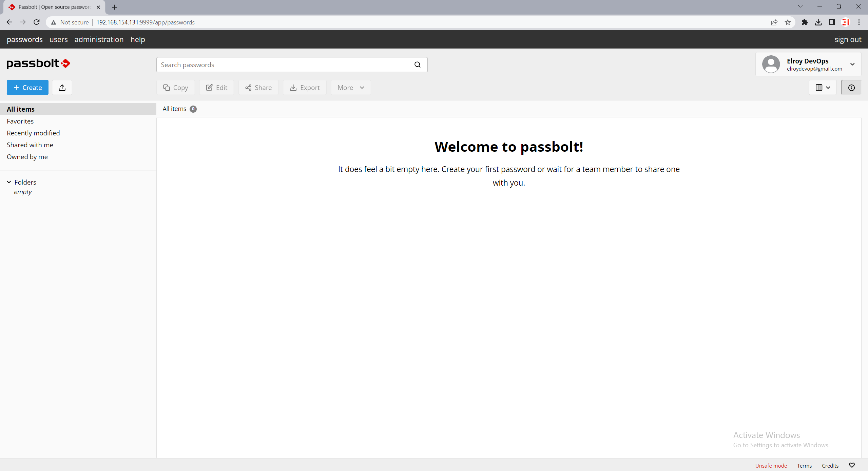The width and height of the screenshot is (868, 471).
Task: Click the elroydevop@gmail.com email text
Action: click(x=814, y=69)
